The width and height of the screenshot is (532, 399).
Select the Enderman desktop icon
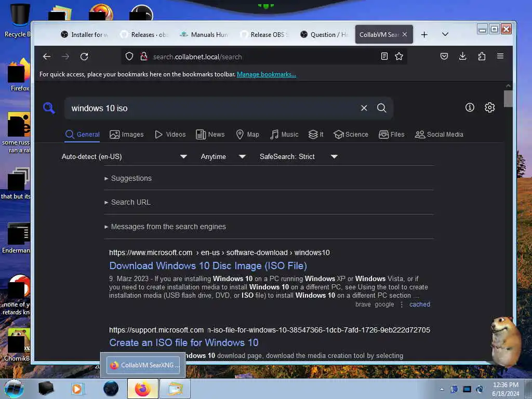[x=16, y=238]
